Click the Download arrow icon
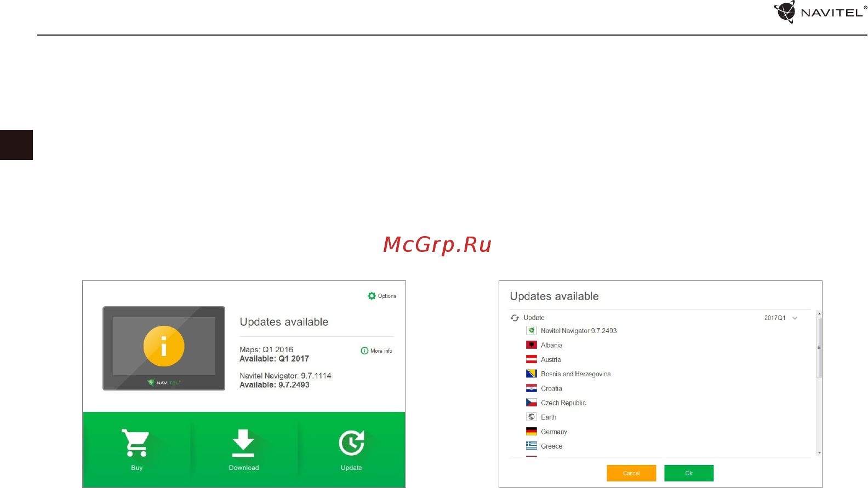Image resolution: width=868 pixels, height=488 pixels. [x=243, y=443]
